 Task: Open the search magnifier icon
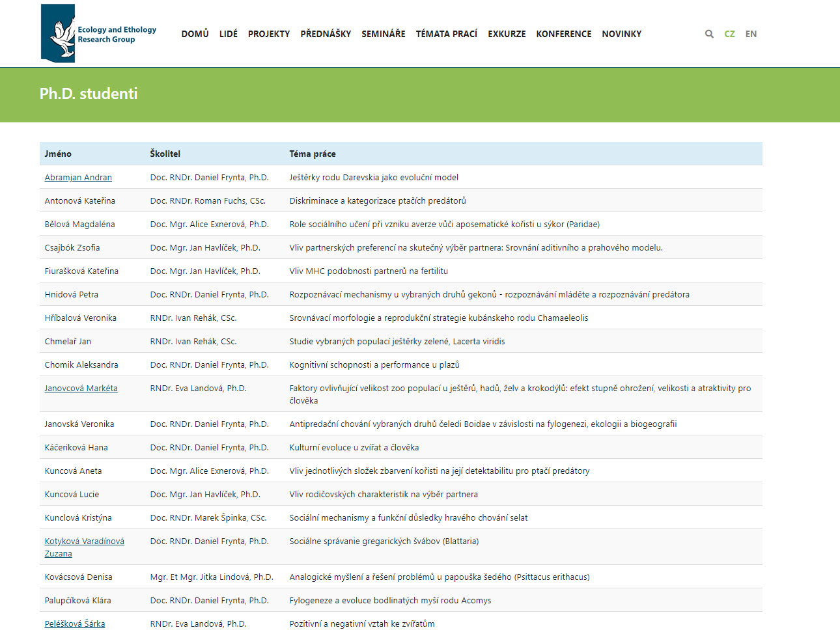709,34
